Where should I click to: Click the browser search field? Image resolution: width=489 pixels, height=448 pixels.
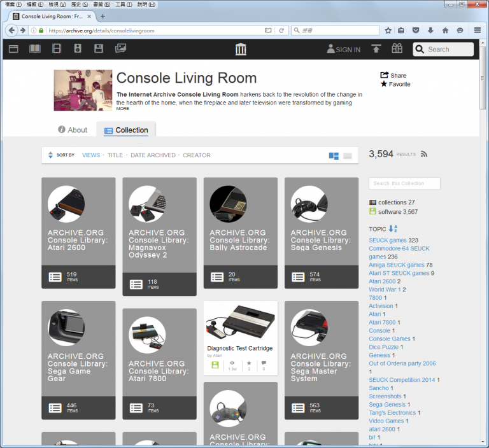pyautogui.click(x=336, y=31)
